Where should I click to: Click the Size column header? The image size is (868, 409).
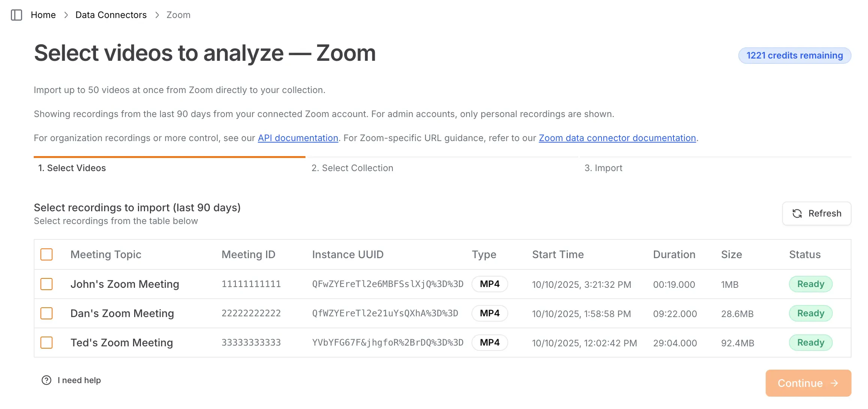732,254
